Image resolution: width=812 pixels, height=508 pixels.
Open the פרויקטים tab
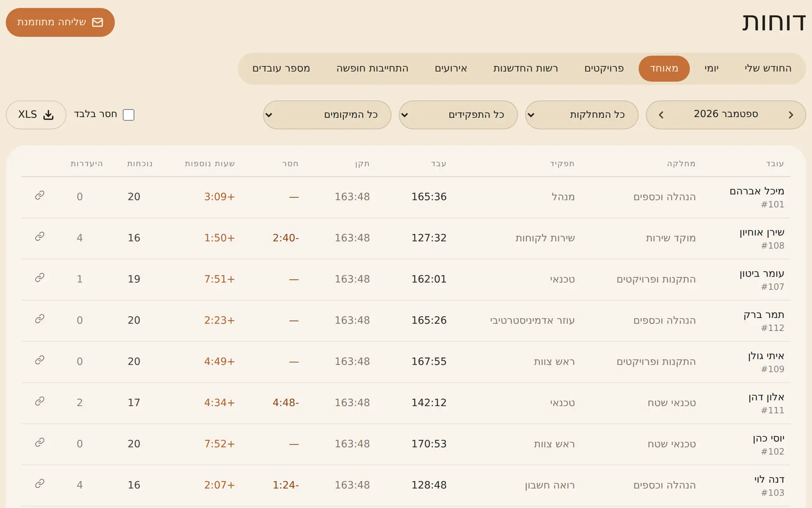[604, 69]
